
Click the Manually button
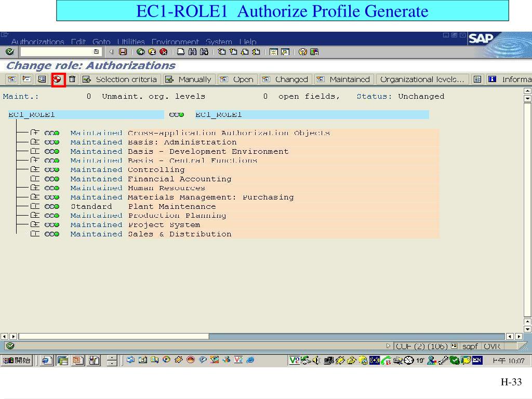click(x=189, y=79)
